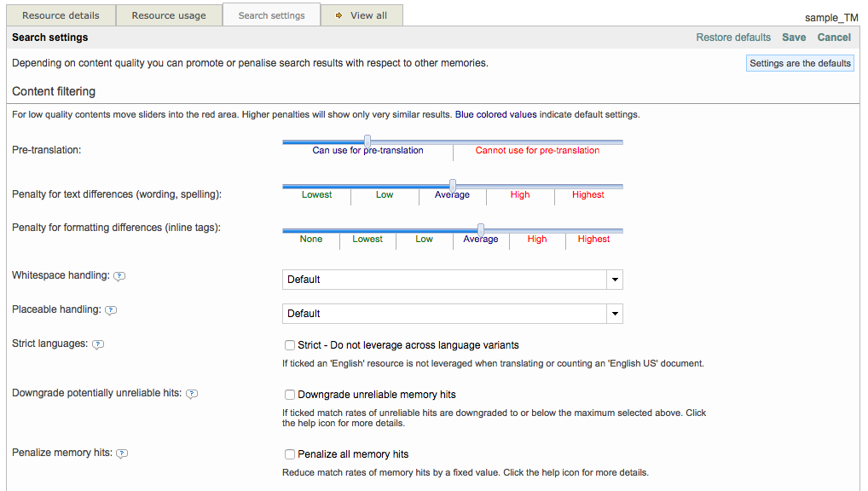Tick Downgrade unreliable memory hits checkbox
This screenshot has width=868, height=491.
pos(290,395)
